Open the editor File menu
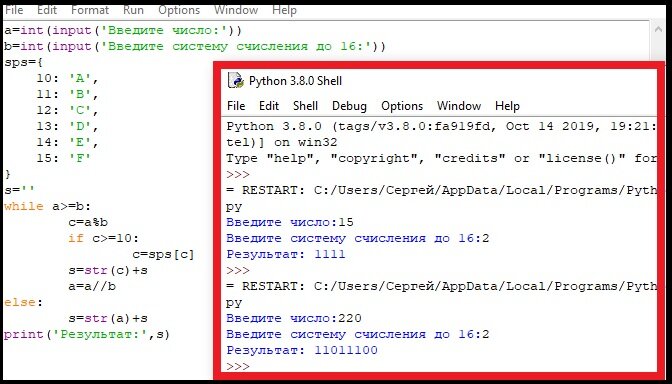 point(14,10)
